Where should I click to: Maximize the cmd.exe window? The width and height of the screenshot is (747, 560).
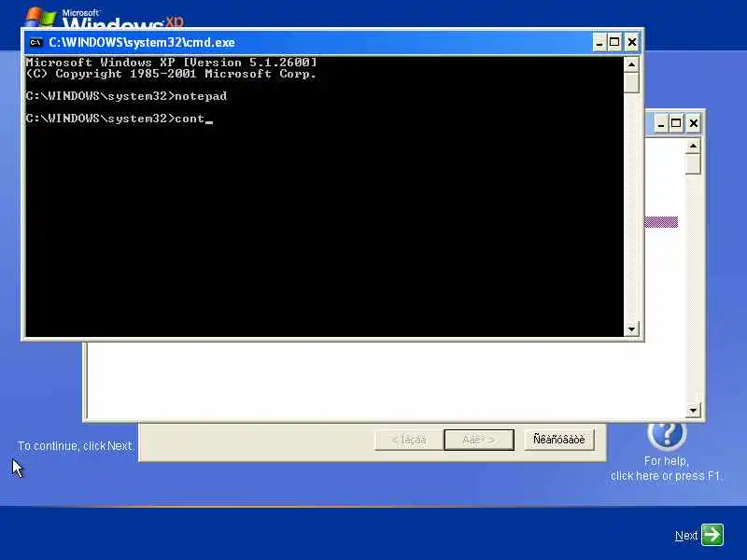(614, 42)
